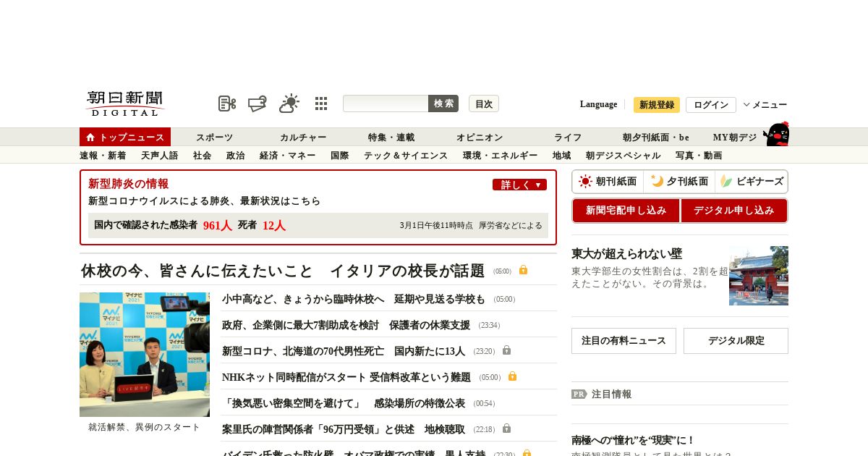Open 東大が超えられない壁 article link
This screenshot has height=456, width=868.
tap(626, 254)
